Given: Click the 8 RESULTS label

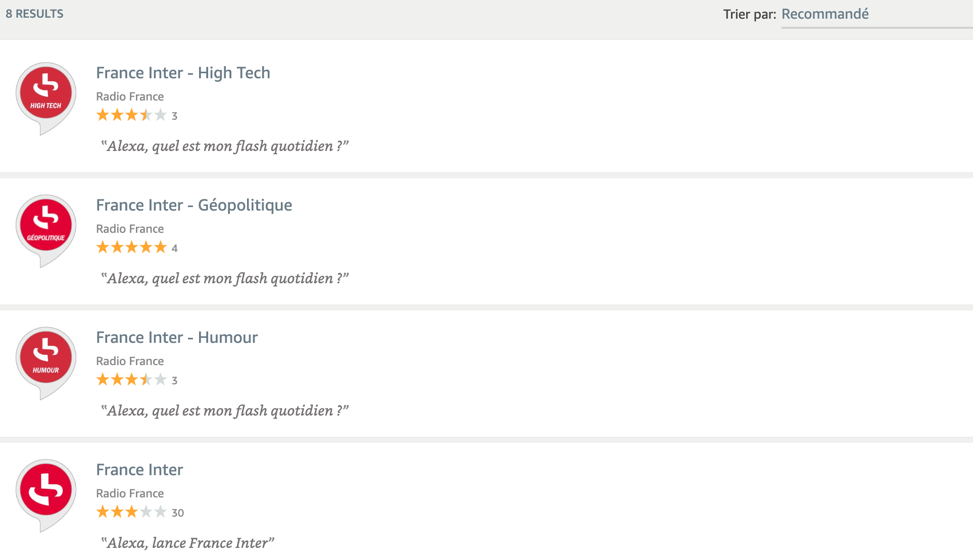Looking at the screenshot, I should 34,14.
